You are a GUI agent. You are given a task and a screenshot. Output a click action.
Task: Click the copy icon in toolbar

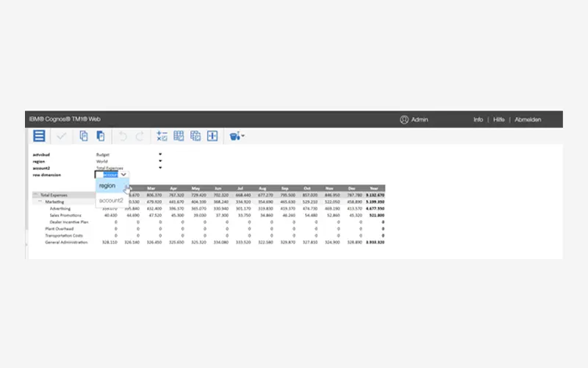pos(84,136)
